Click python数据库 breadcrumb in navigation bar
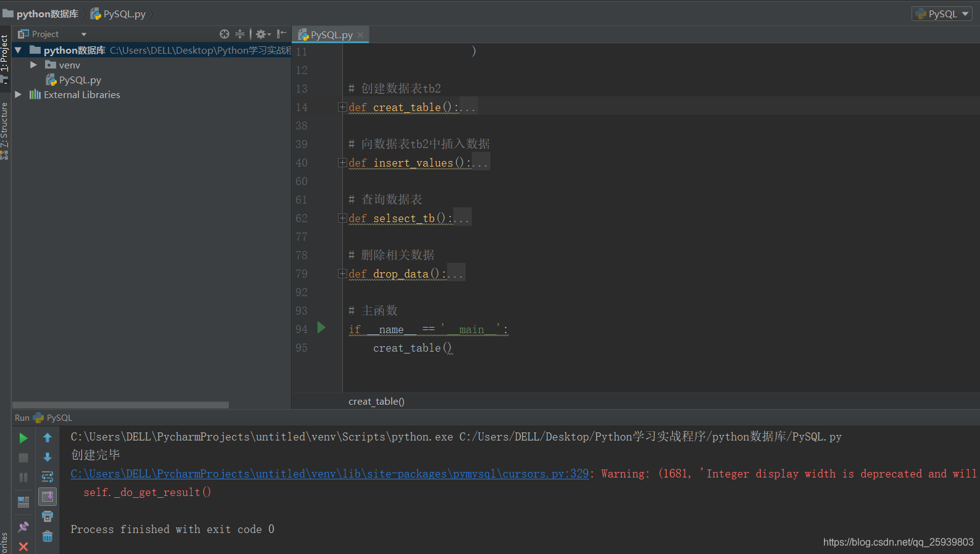The height and width of the screenshot is (554, 980). pos(47,14)
